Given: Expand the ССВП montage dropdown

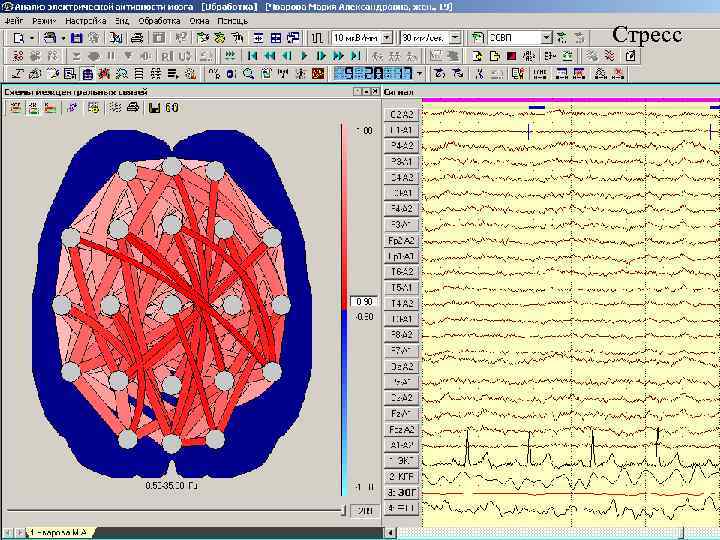Looking at the screenshot, I should click(546, 37).
